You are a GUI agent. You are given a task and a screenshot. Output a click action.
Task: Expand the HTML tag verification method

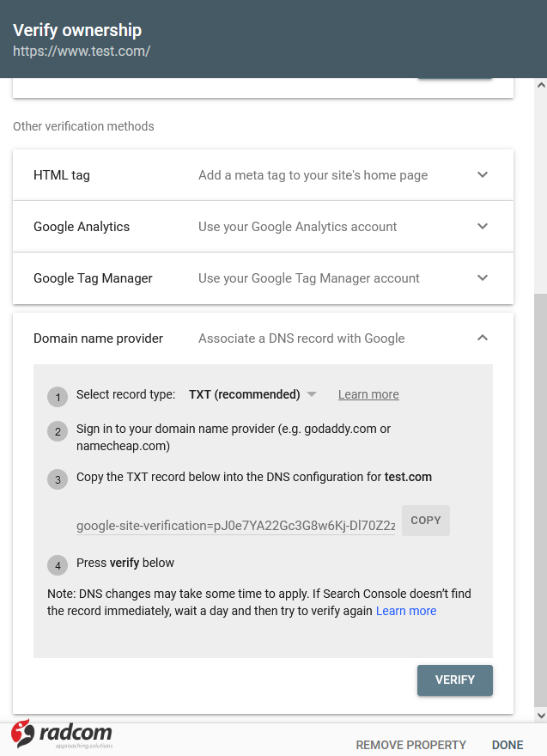pyautogui.click(x=483, y=175)
